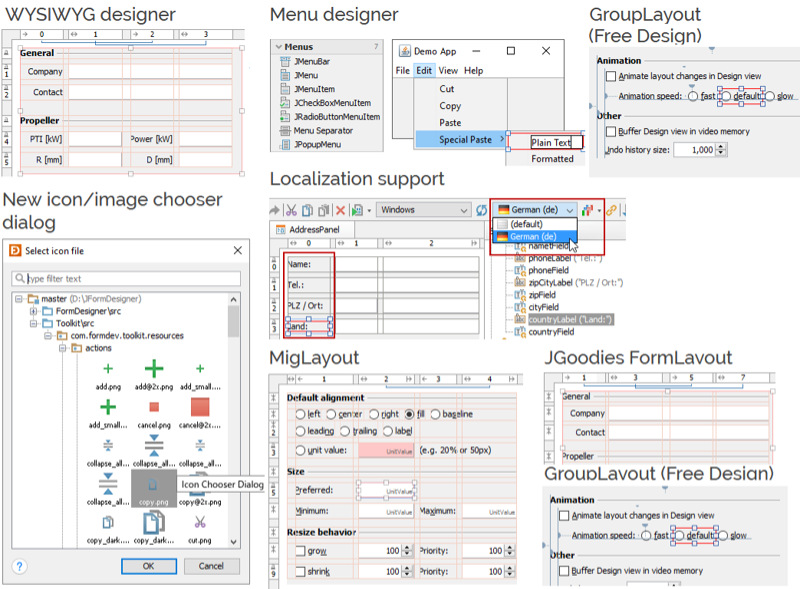The width and height of the screenshot is (800, 589).
Task: Select the JPopupMenu palette item
Action: point(310,144)
